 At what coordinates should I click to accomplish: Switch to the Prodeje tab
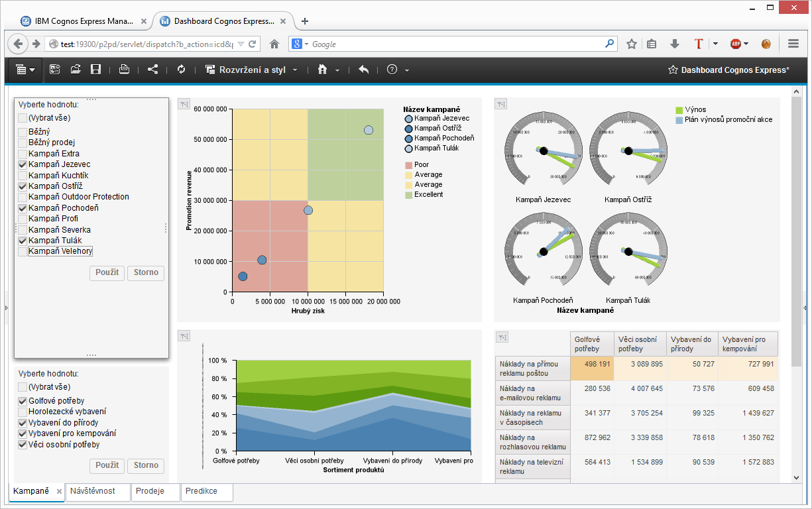coord(156,492)
